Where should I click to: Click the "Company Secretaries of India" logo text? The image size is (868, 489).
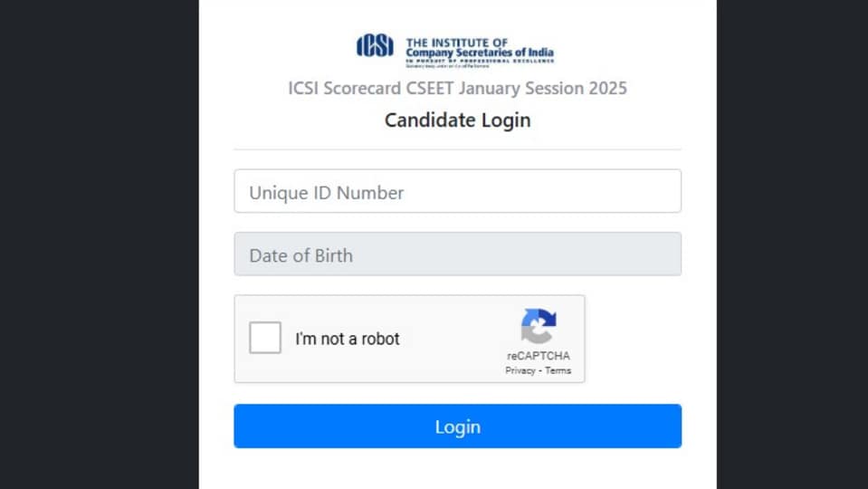tap(480, 53)
